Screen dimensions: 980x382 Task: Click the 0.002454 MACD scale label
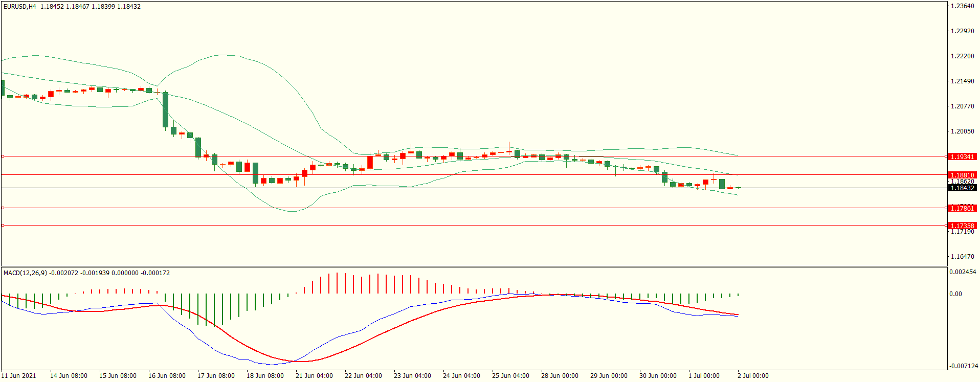tap(963, 272)
